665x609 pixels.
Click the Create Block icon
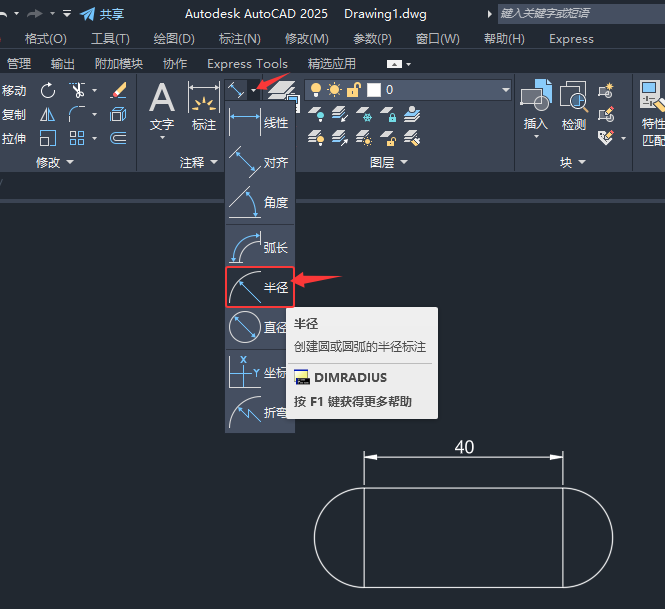pyautogui.click(x=606, y=91)
